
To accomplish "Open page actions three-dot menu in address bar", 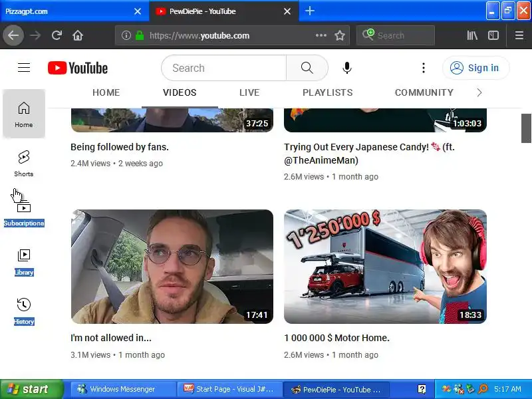I will 321,35.
